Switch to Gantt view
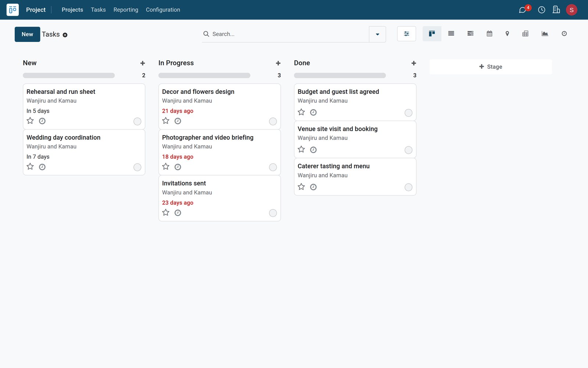The height and width of the screenshot is (368, 588). point(470,34)
